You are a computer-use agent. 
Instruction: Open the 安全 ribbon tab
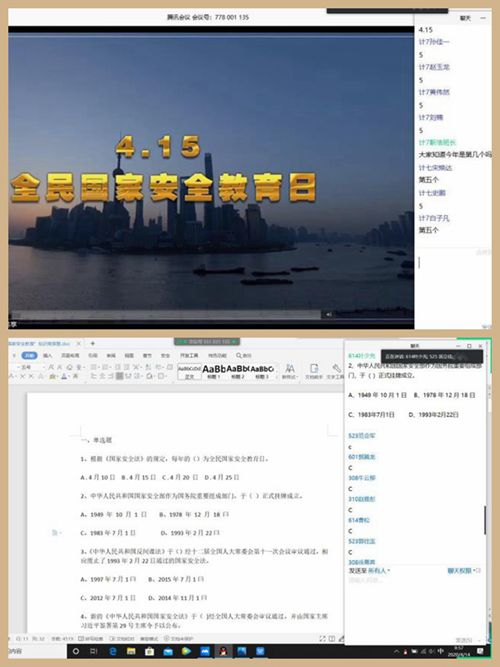165,355
